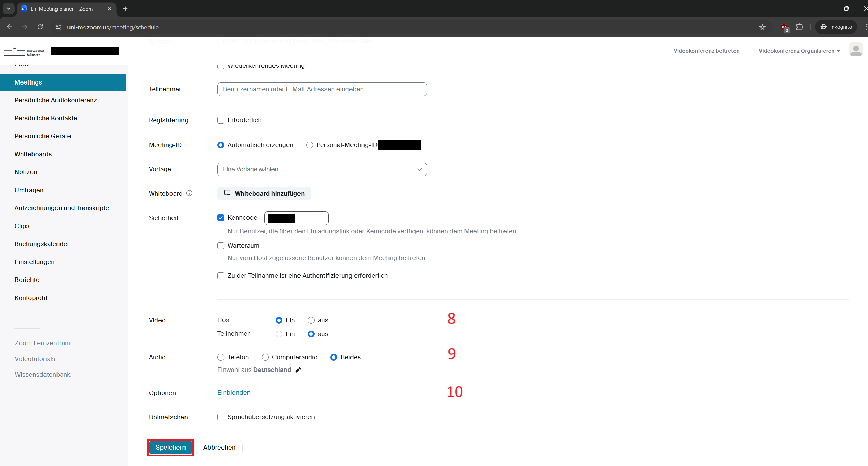Select Computeraudio audio option

(265, 357)
